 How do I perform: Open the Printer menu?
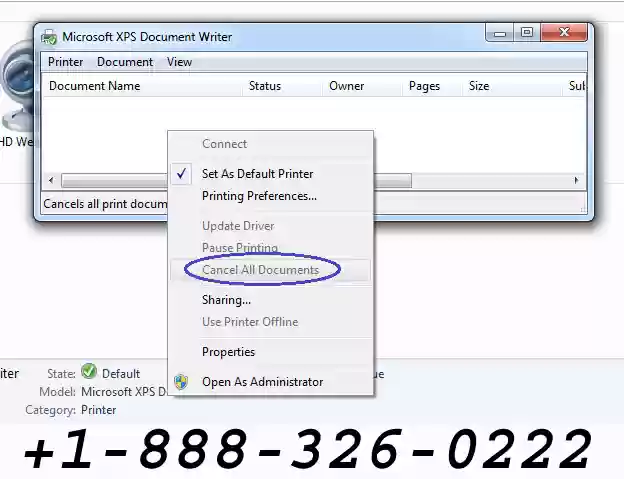click(x=65, y=62)
